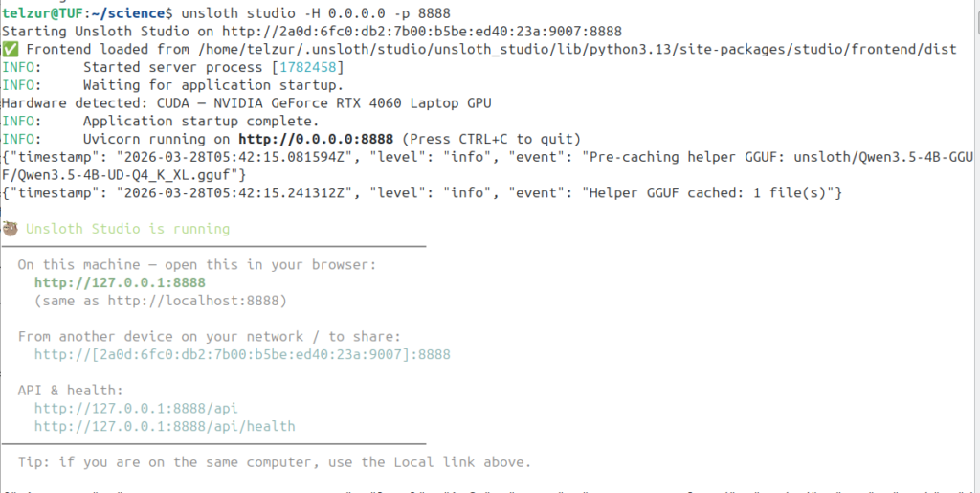980x493 pixels.
Task: Click the server process ID 1782458
Action: tap(306, 67)
